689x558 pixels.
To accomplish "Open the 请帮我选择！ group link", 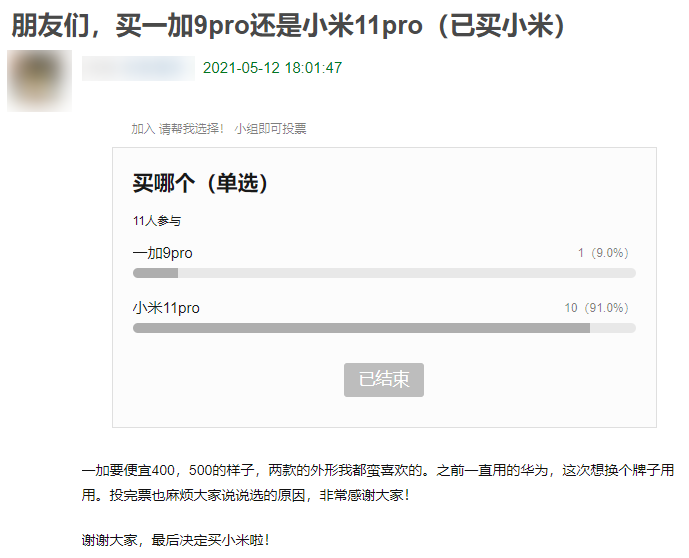I will click(x=192, y=129).
